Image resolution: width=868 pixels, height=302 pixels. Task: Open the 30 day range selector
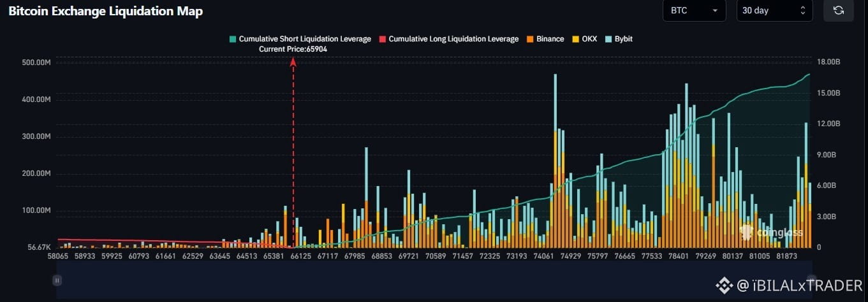(x=774, y=11)
